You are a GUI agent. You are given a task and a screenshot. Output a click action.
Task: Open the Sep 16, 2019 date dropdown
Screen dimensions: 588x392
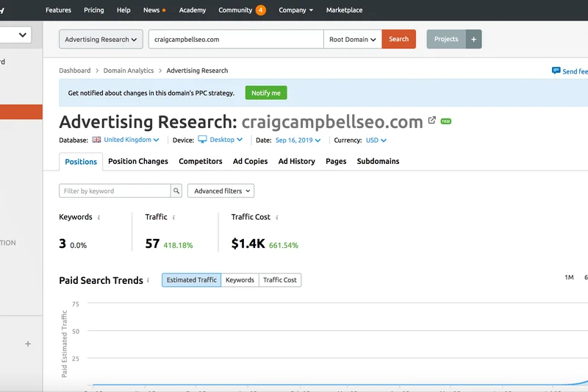tap(298, 140)
